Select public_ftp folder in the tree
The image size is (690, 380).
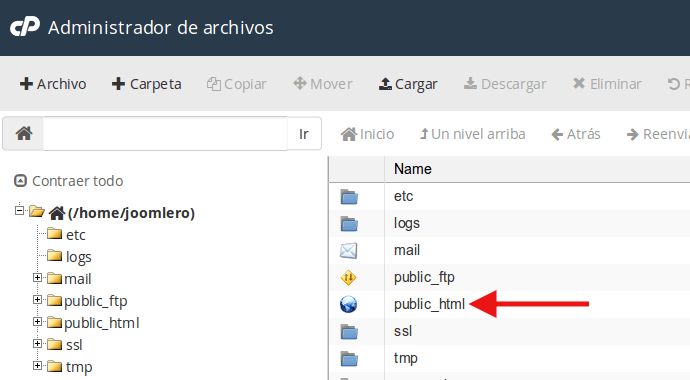[95, 301]
